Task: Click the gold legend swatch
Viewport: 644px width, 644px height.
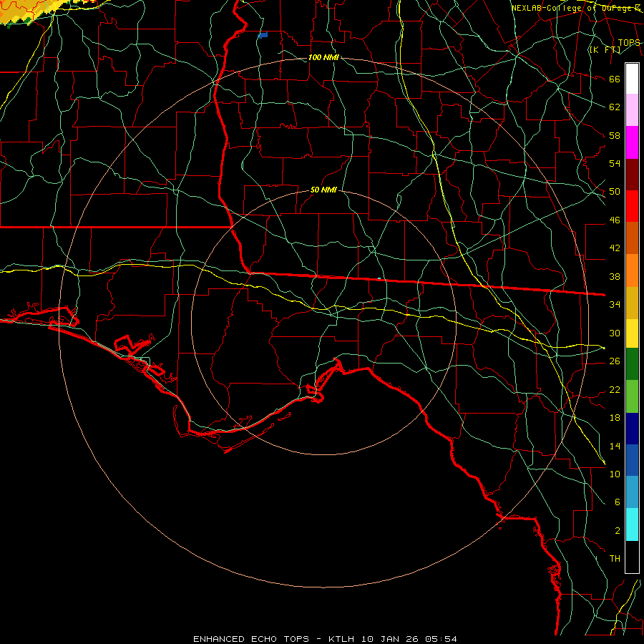Action: pos(632,303)
